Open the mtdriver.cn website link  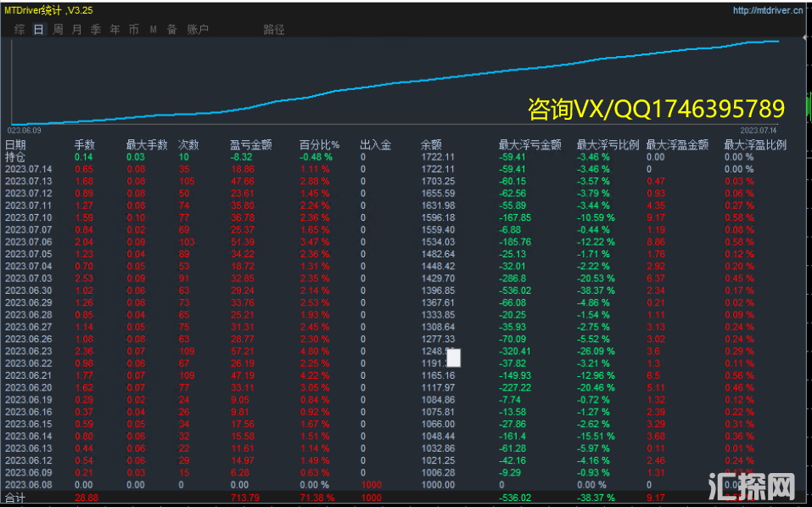(x=769, y=11)
